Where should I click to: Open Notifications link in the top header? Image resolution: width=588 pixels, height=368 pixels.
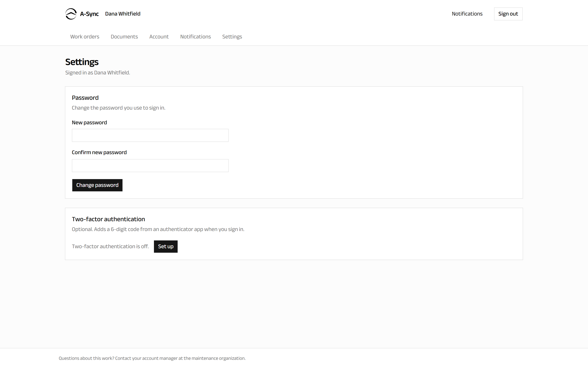[467, 14]
